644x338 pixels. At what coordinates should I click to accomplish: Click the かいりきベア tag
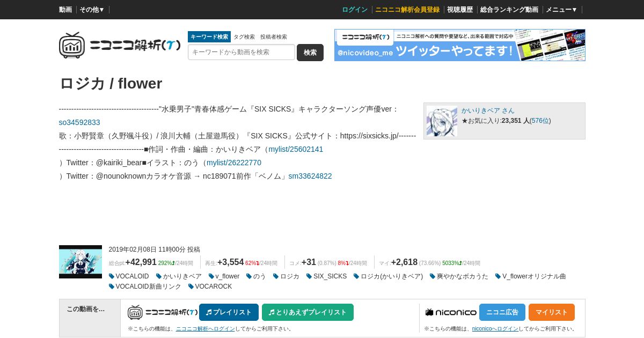(x=179, y=276)
